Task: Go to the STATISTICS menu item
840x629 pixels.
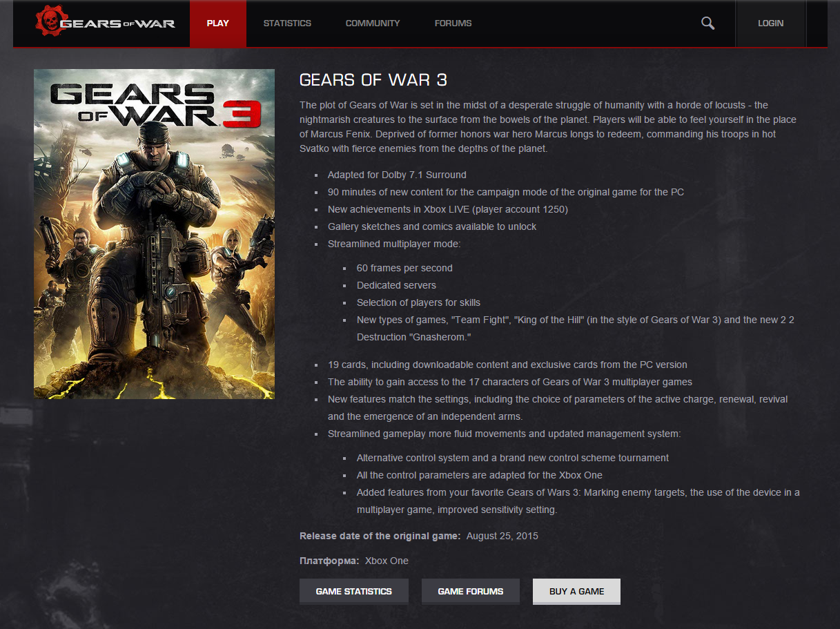Action: tap(287, 23)
